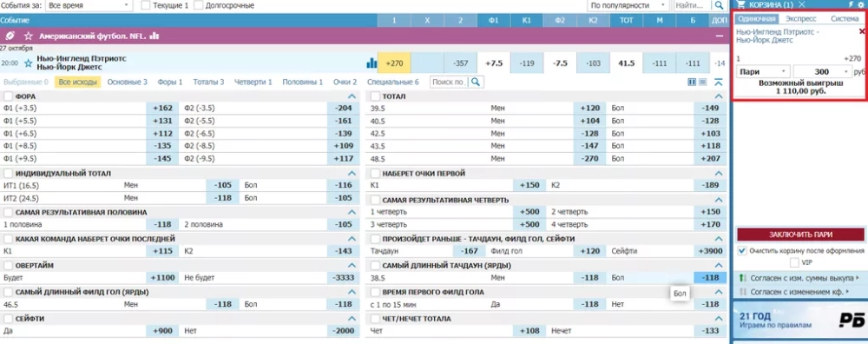The height and width of the screenshot is (344, 868).
Task: Click the outcome search magnifier icon
Action: [475, 82]
